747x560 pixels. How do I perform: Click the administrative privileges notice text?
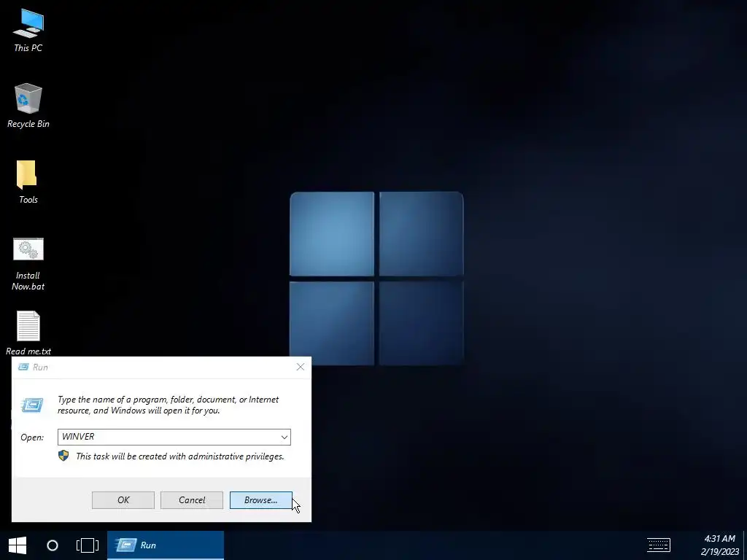[x=179, y=456]
